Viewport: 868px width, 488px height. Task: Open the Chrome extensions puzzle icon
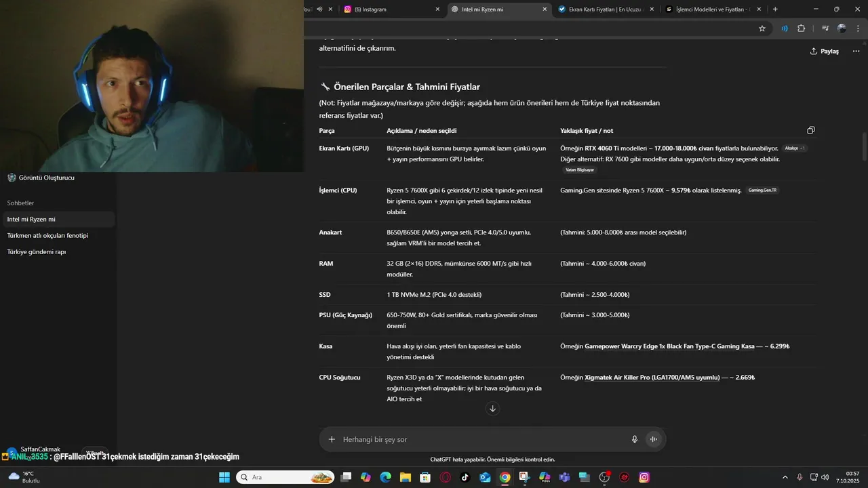[801, 28]
